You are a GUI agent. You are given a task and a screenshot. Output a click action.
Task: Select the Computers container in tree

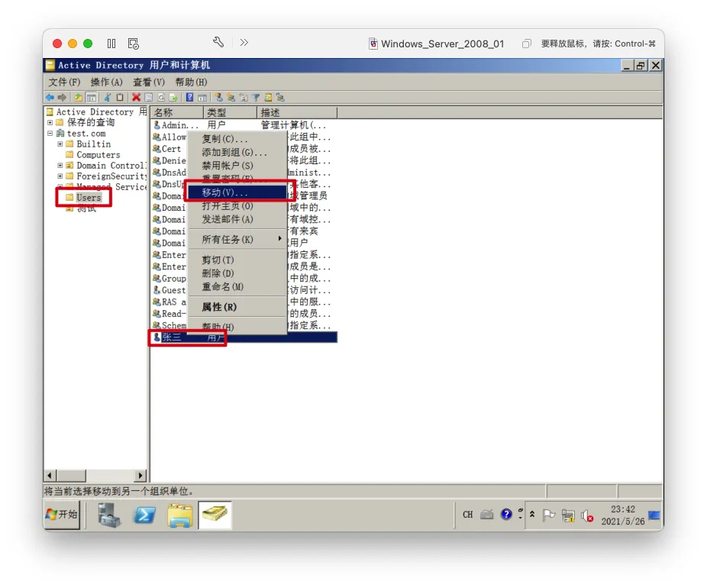98,155
